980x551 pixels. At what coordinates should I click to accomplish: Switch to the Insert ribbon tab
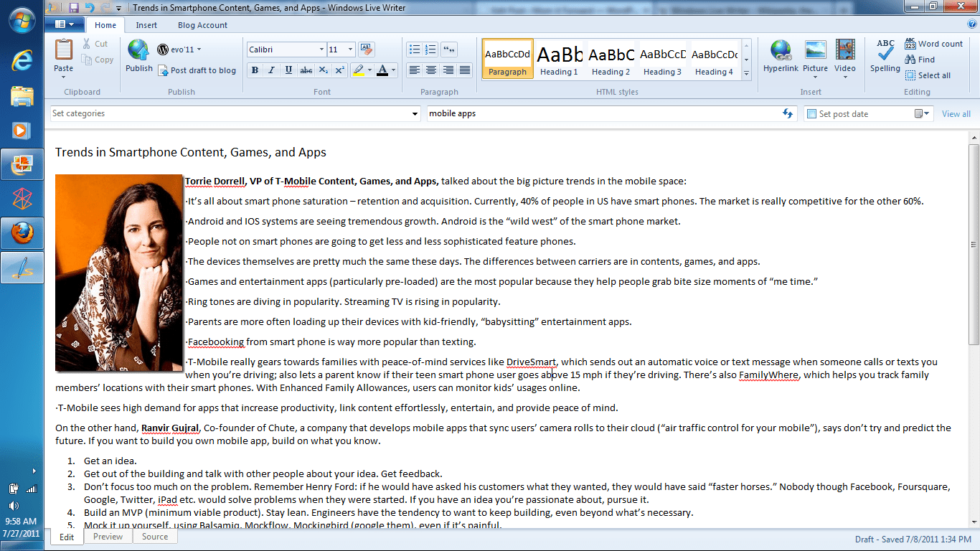[146, 24]
